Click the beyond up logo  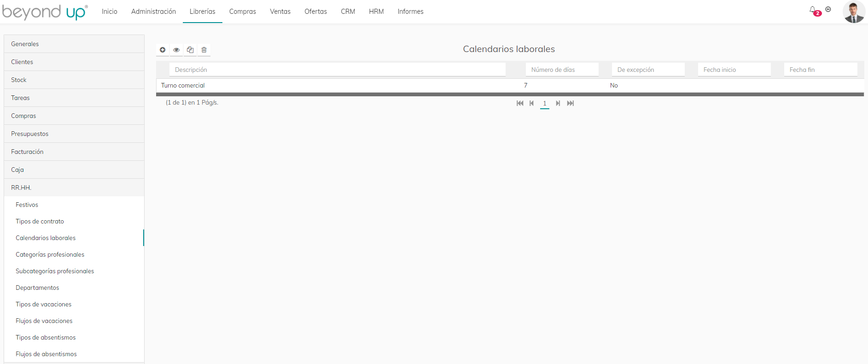coord(45,12)
